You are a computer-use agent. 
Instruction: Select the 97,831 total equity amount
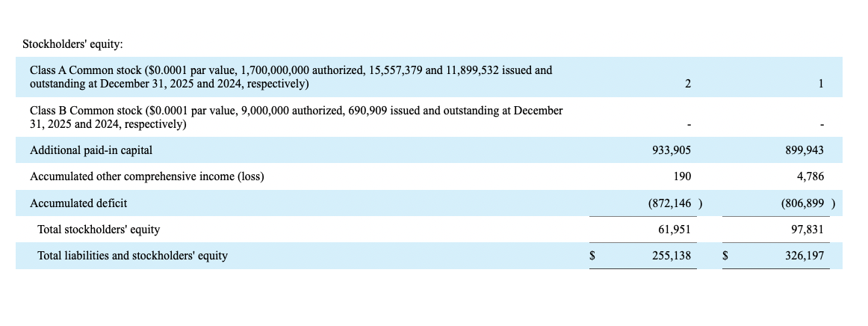click(x=807, y=230)
